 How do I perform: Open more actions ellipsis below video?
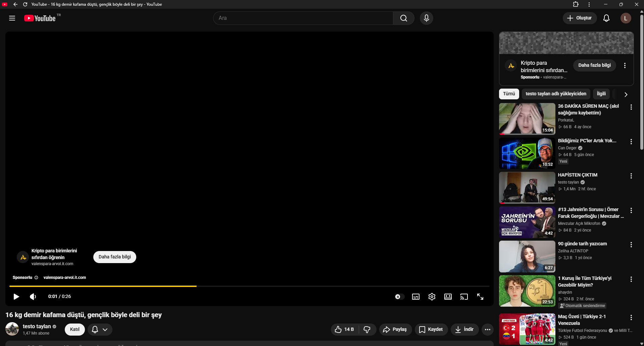click(x=488, y=330)
